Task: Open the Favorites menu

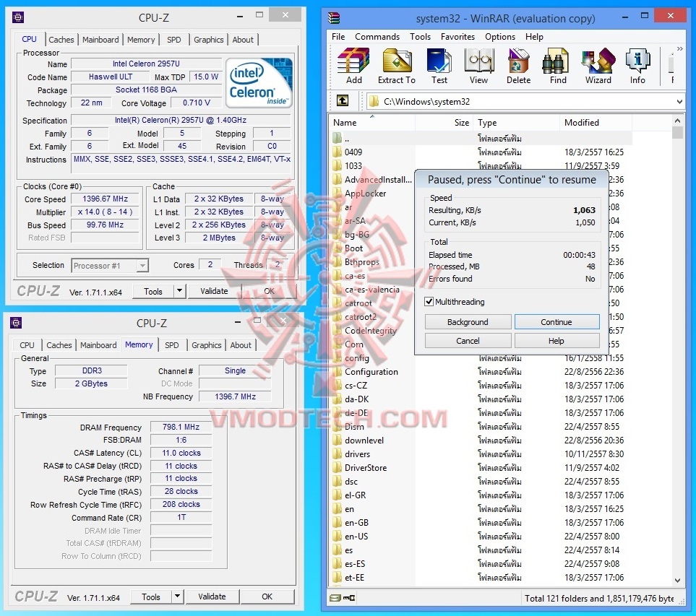Action: (x=457, y=36)
